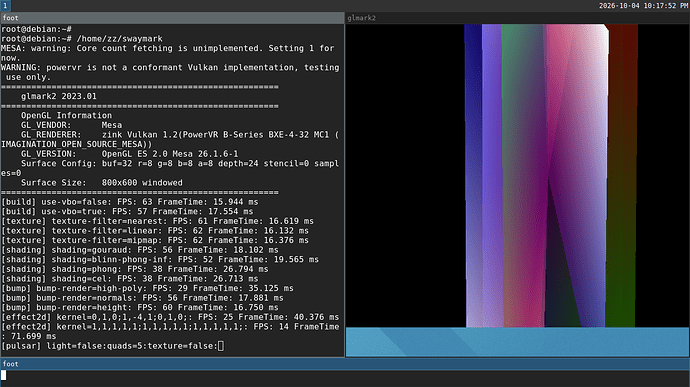
Task: Click the 'texture-filter=linear' result line
Action: coord(155,231)
